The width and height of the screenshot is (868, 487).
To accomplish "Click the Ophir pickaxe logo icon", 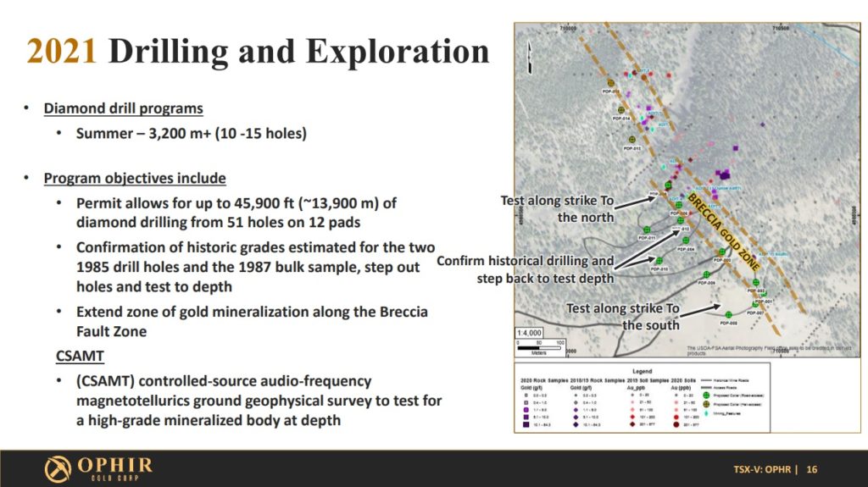I will pos(58,468).
